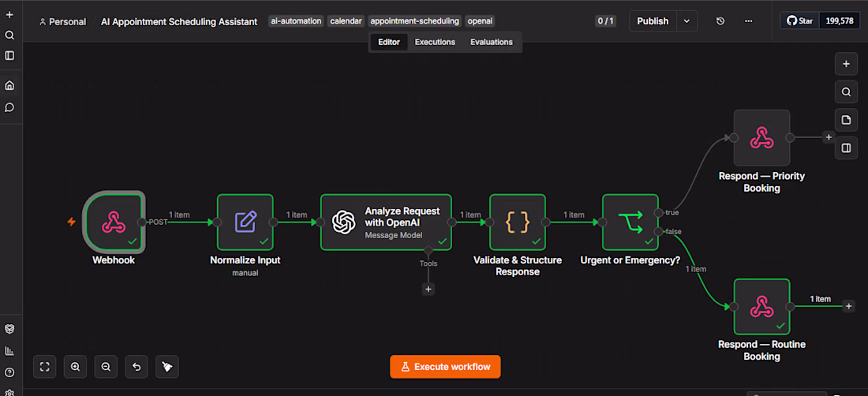This screenshot has width=868, height=396.
Task: Switch to the Evaluations tab
Action: [x=492, y=42]
